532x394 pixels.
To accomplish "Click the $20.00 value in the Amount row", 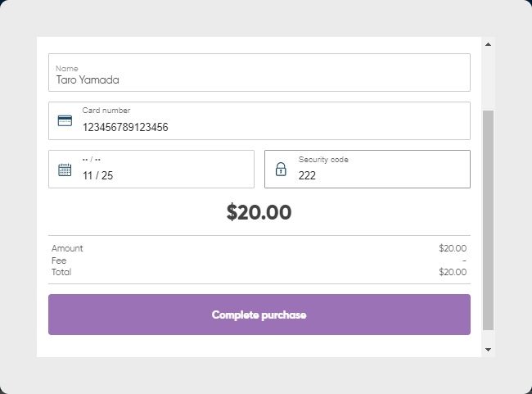I will (453, 248).
